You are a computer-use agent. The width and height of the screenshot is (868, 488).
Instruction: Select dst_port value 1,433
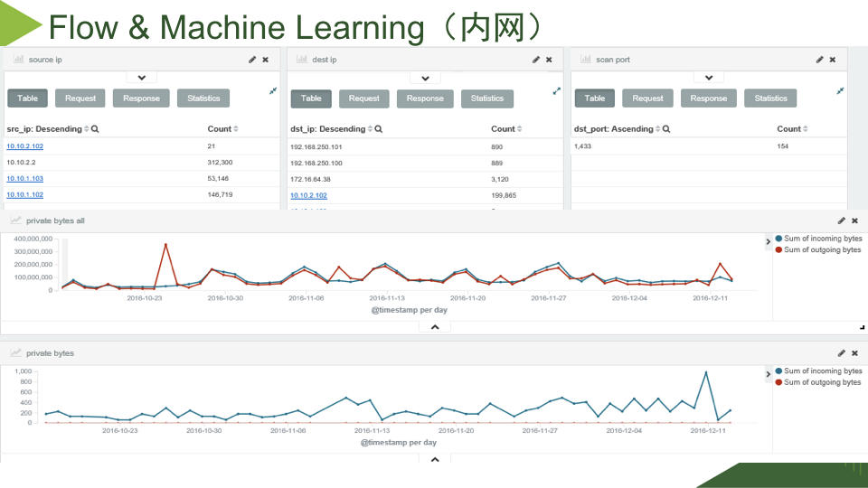click(582, 146)
